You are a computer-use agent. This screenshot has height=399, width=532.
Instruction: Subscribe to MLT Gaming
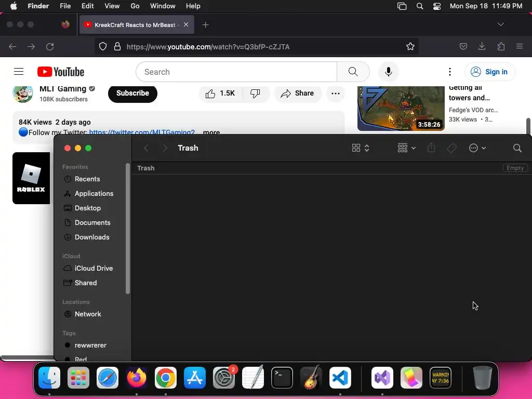tap(132, 94)
